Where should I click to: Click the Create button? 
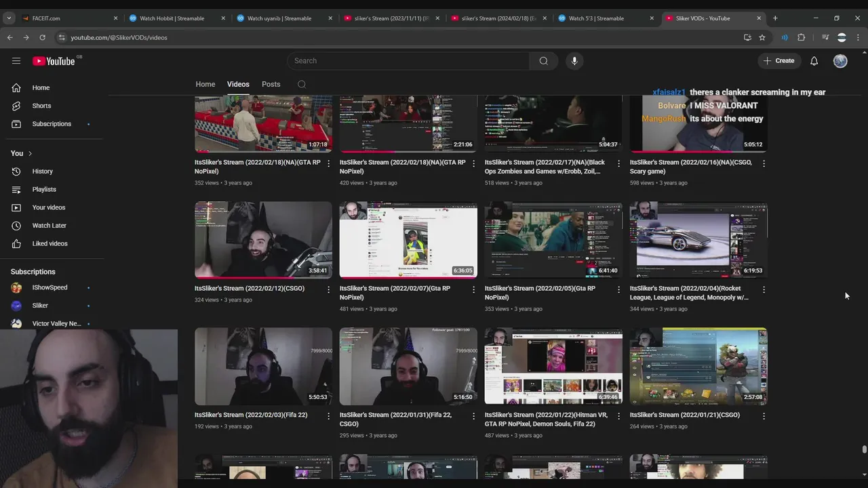click(x=778, y=61)
